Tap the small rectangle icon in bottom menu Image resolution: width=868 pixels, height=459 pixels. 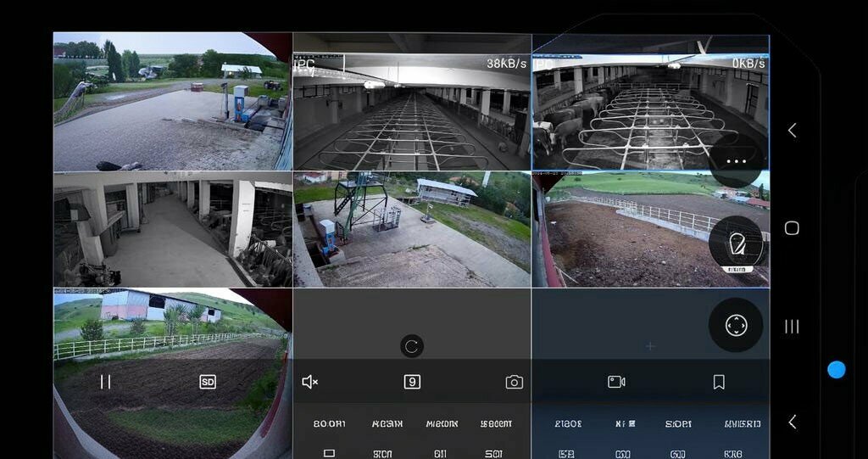330,453
